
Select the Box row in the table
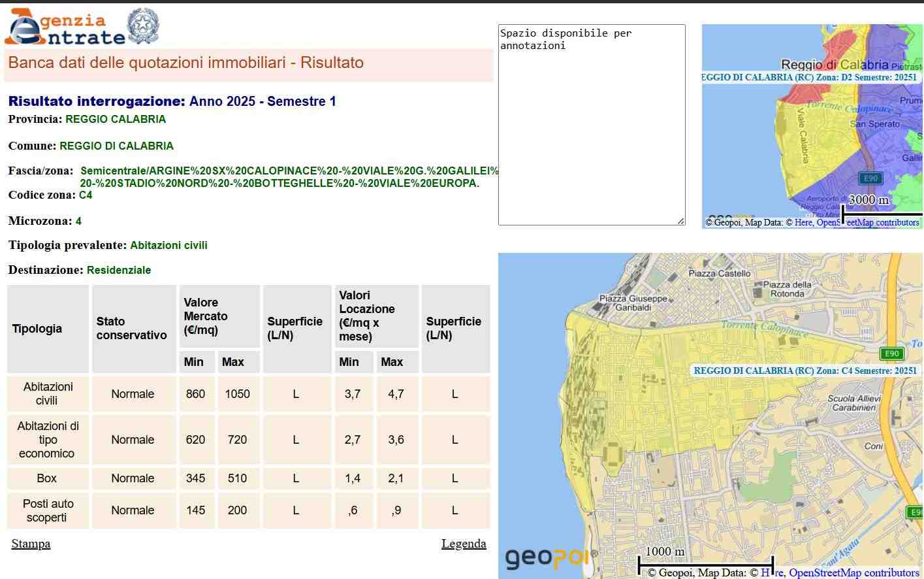(x=46, y=478)
